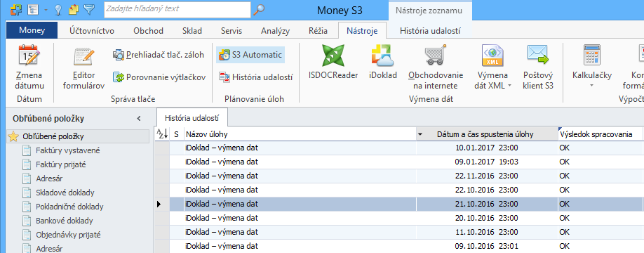Open História udalostí in ribbon group
Viewport: 644px width, 253px height.
point(256,77)
